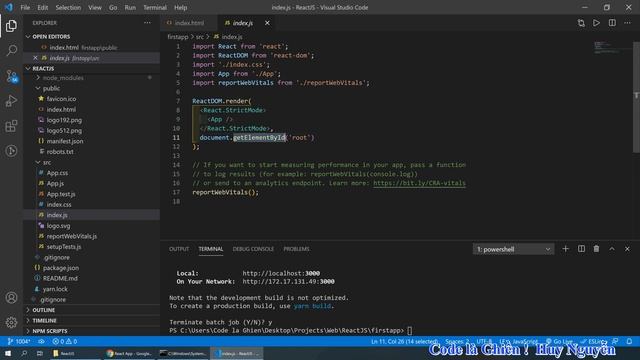Open the Run and Debug view
Image resolution: width=640 pixels, height=360 pixels.
point(11,101)
